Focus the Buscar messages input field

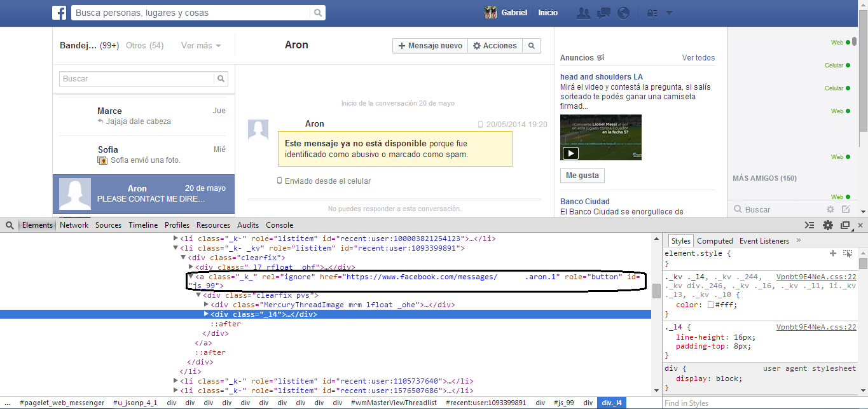pos(137,79)
